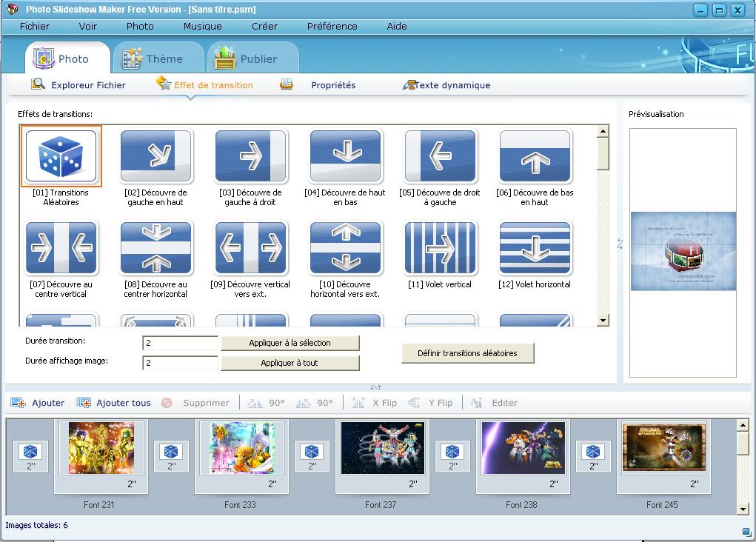Click the transition dice before Font 233
756x542 pixels.
172,452
